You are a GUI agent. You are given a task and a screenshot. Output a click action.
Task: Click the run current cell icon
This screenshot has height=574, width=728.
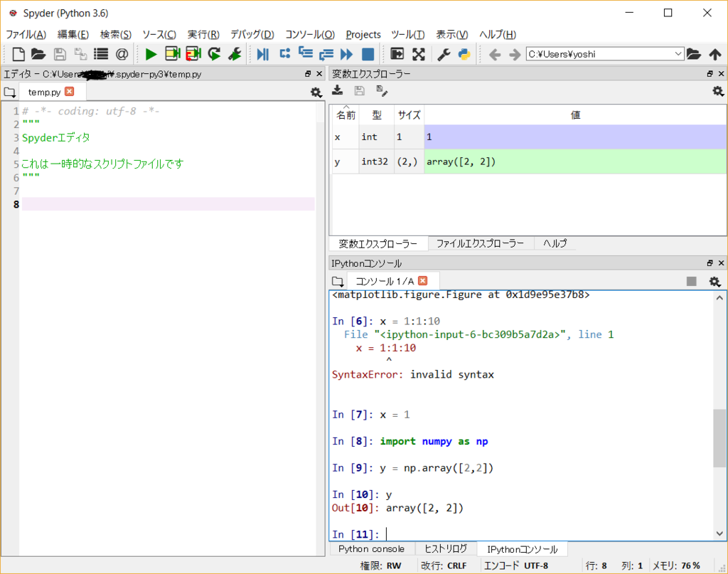pos(172,54)
